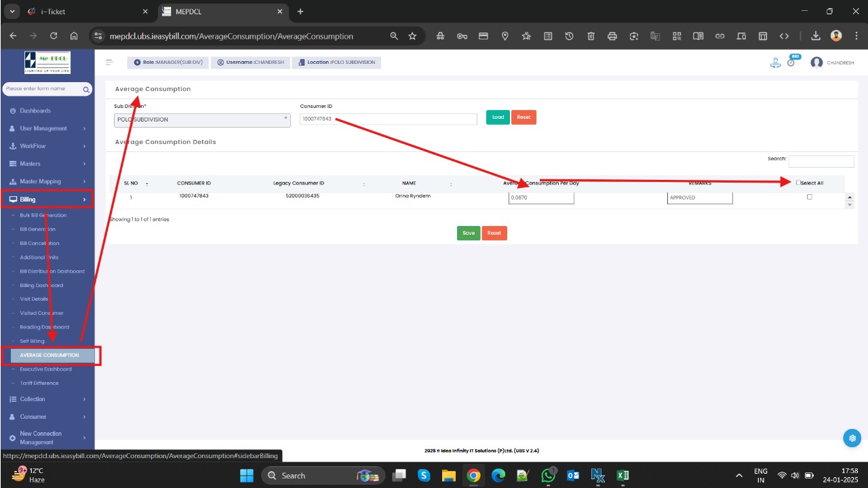This screenshot has height=488, width=868.
Task: Click the copy link icon in Chrome toolbar
Action: (x=720, y=36)
